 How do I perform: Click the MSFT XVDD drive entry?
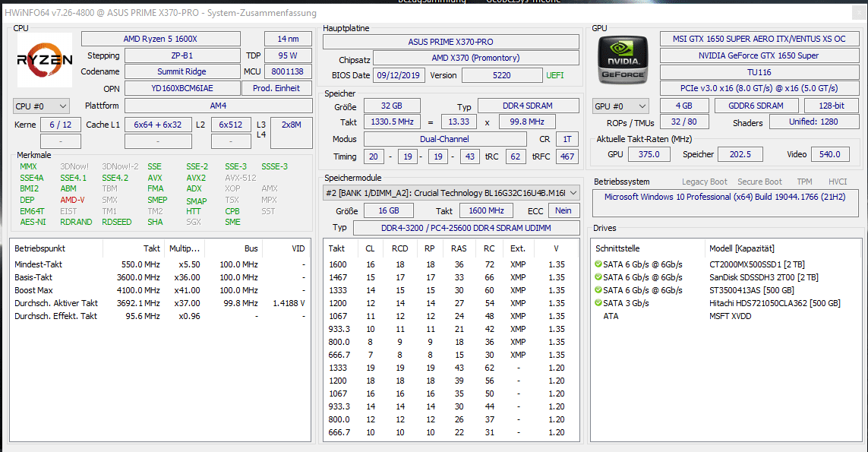730,316
